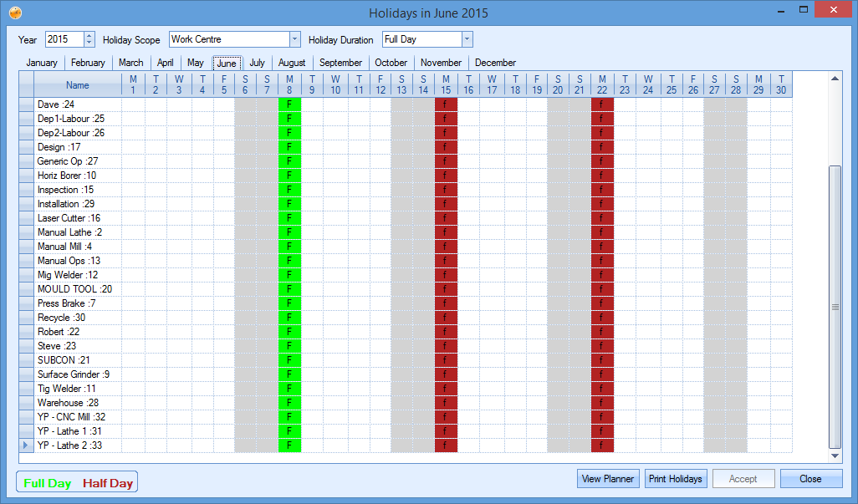
Task: Click the app icon in title bar
Action: [x=15, y=13]
